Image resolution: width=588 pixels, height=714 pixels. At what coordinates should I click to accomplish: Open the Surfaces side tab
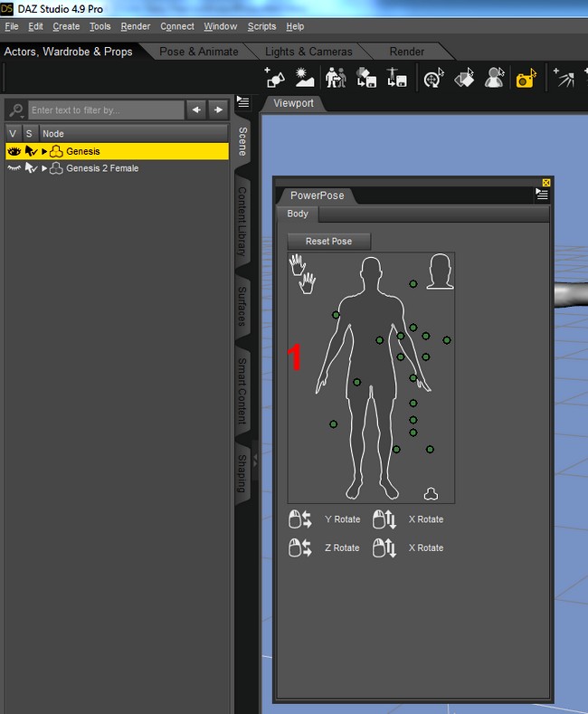tap(242, 306)
